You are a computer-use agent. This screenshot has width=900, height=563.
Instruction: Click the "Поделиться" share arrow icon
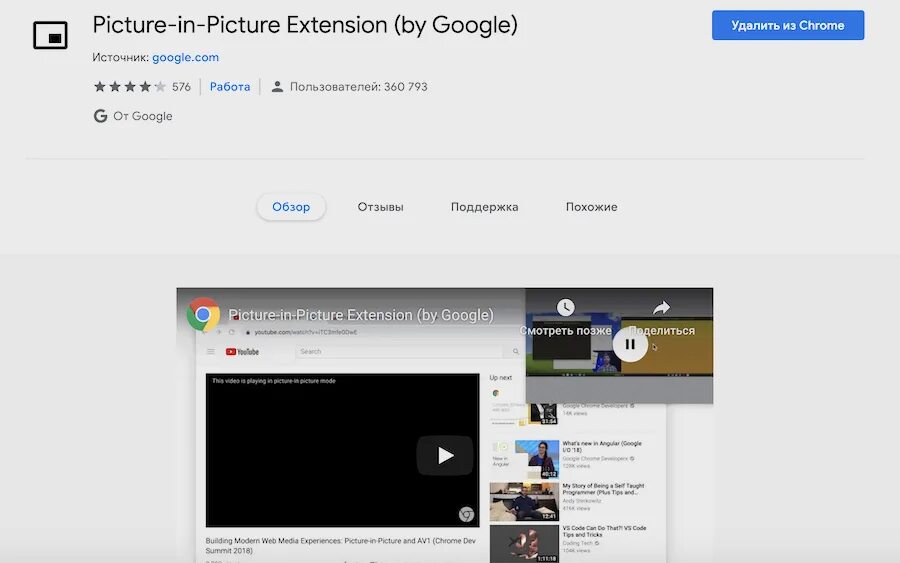click(x=661, y=307)
